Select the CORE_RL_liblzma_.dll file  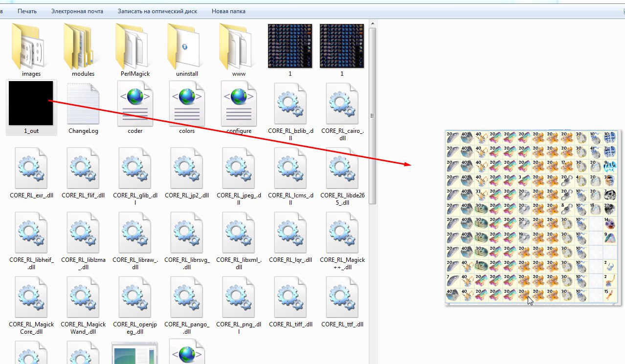(83, 240)
